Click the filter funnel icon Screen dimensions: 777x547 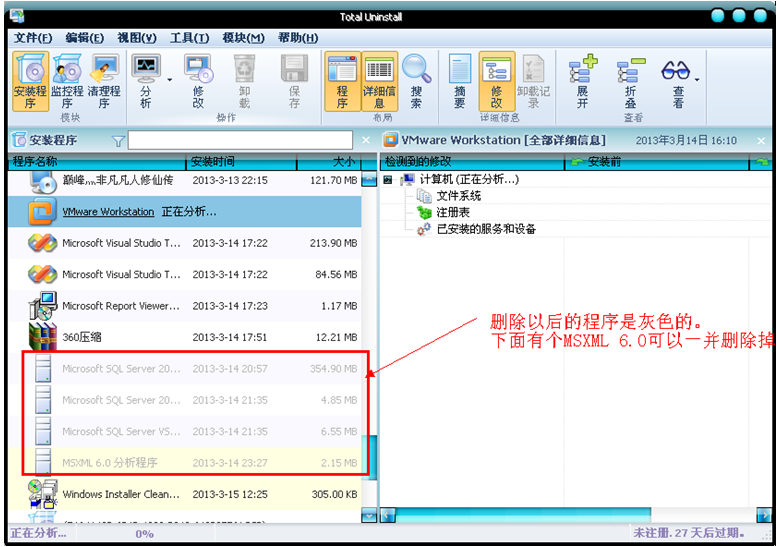tap(118, 141)
